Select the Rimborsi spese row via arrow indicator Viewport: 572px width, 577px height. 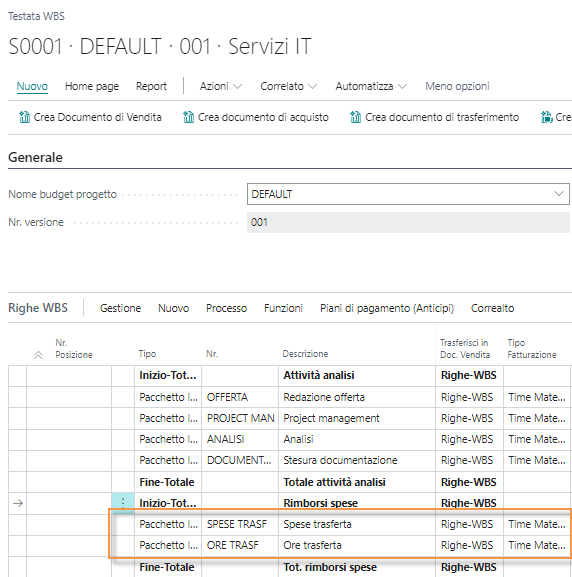pos(18,503)
